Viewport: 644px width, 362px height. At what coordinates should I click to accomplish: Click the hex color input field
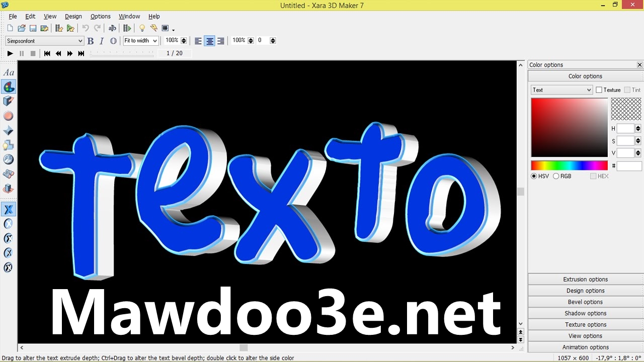(x=629, y=166)
